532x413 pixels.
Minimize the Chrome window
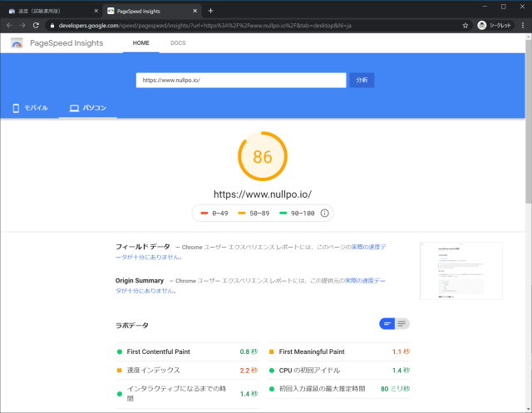click(485, 7)
